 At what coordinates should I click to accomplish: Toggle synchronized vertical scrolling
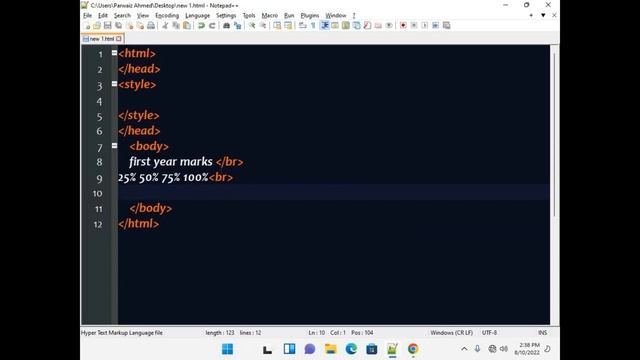tap(277, 25)
